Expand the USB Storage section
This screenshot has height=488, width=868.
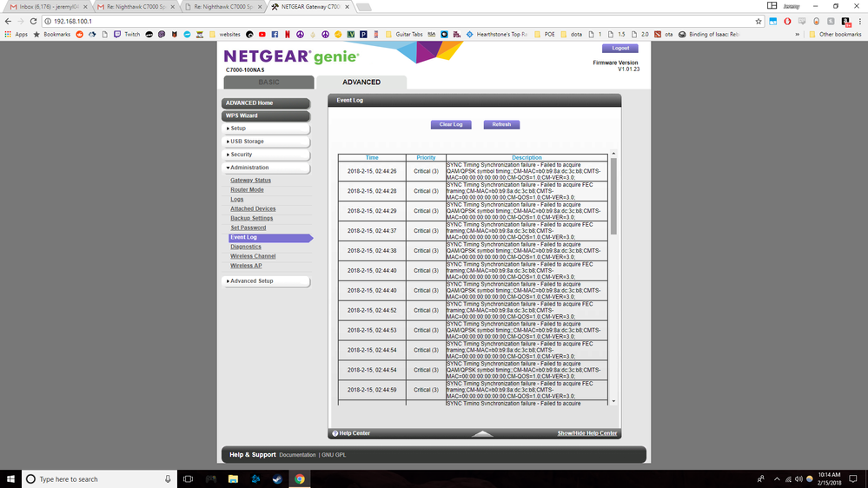click(266, 142)
